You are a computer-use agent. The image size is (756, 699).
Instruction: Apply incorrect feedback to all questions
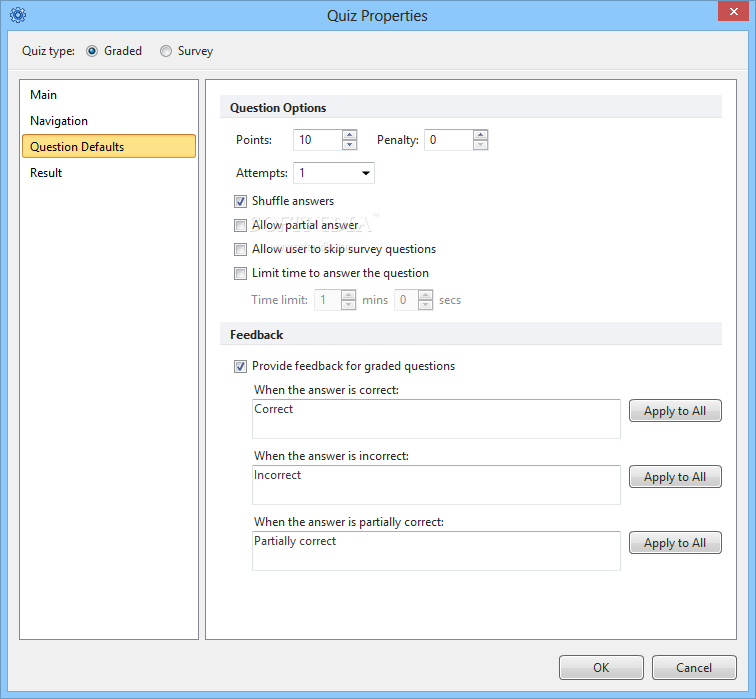pyautogui.click(x=675, y=477)
